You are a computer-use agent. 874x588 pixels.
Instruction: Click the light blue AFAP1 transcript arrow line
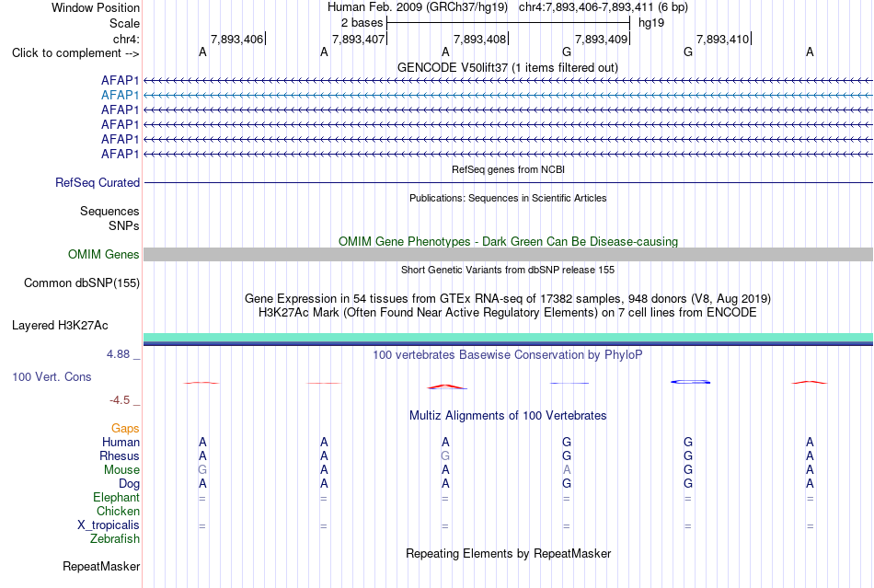[509, 96]
